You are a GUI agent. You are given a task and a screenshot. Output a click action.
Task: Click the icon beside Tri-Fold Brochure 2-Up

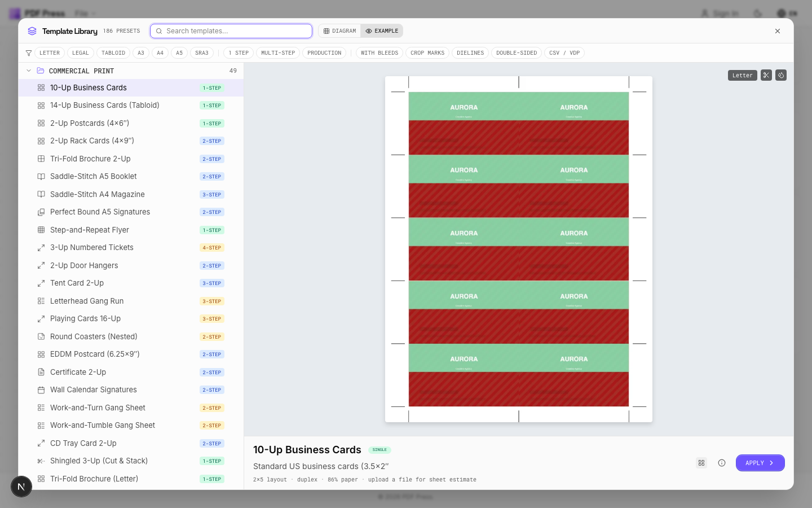point(41,159)
